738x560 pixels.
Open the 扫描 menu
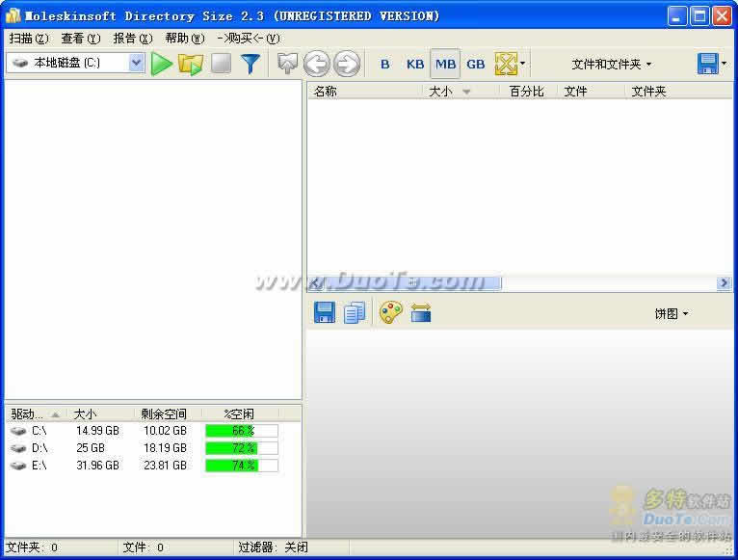(x=28, y=39)
